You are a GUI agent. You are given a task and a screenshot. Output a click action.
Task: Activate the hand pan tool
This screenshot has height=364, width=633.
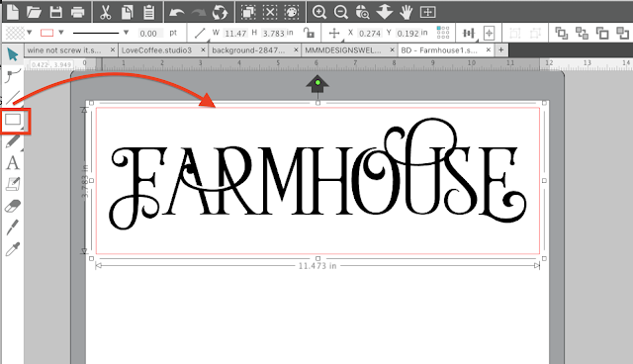point(407,12)
